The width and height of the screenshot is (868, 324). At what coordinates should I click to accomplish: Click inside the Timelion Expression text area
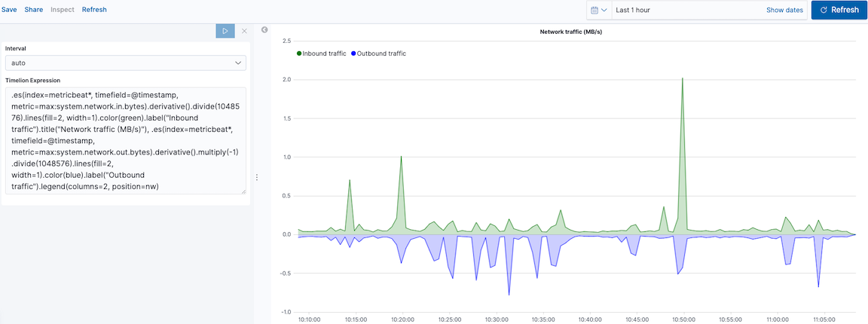[125, 139]
